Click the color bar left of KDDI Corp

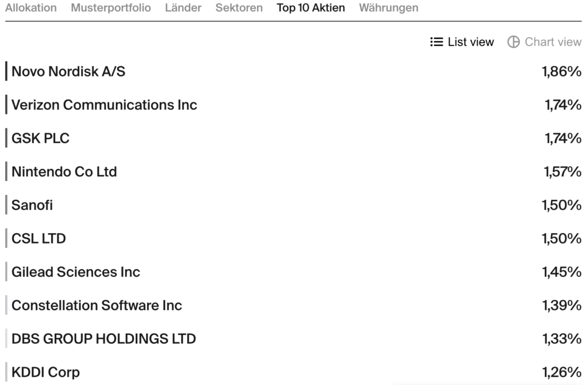[6, 372]
